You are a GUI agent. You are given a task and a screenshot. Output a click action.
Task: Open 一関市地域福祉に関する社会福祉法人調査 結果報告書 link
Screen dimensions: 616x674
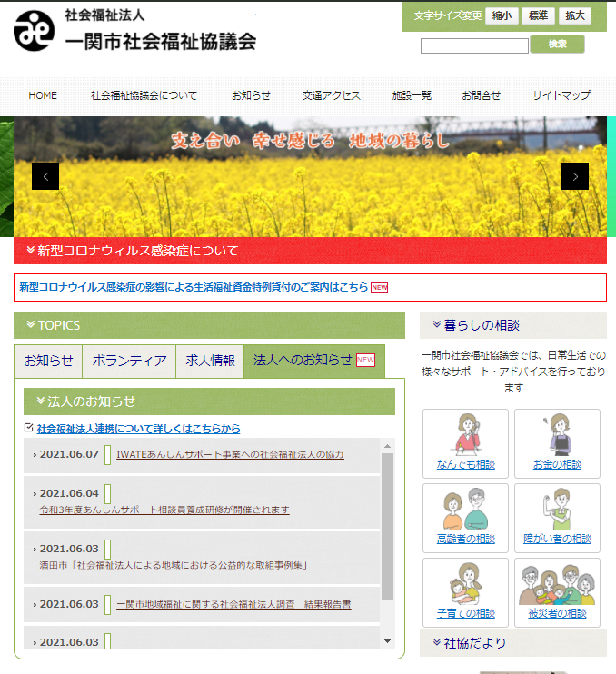[233, 604]
